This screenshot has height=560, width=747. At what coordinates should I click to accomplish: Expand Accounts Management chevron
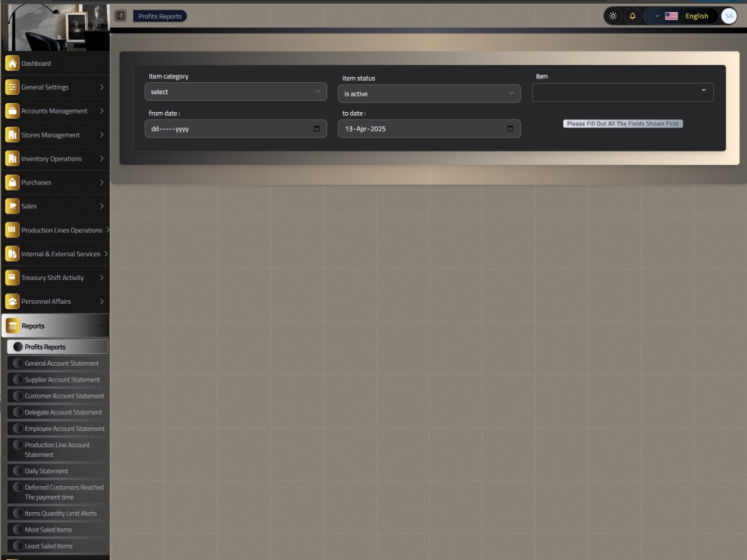[x=102, y=111]
